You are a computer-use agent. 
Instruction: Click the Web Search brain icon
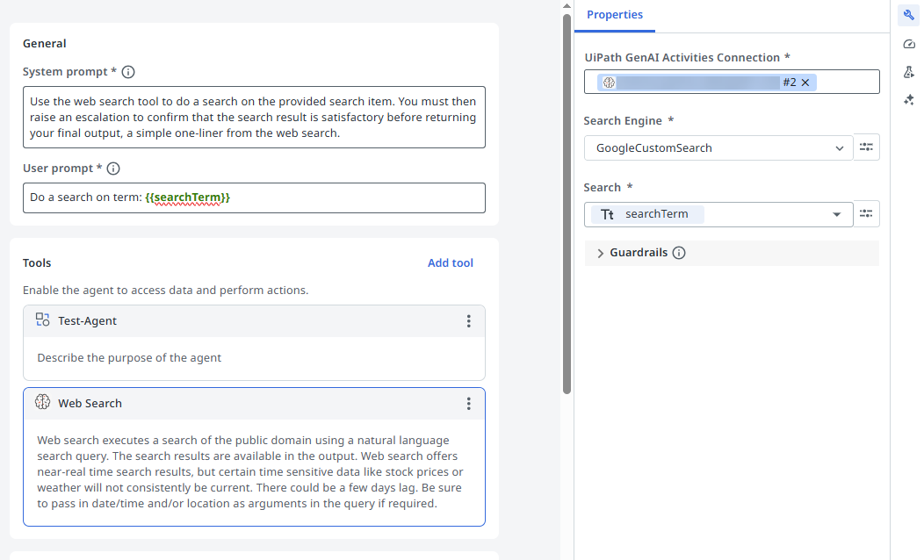pyautogui.click(x=42, y=402)
